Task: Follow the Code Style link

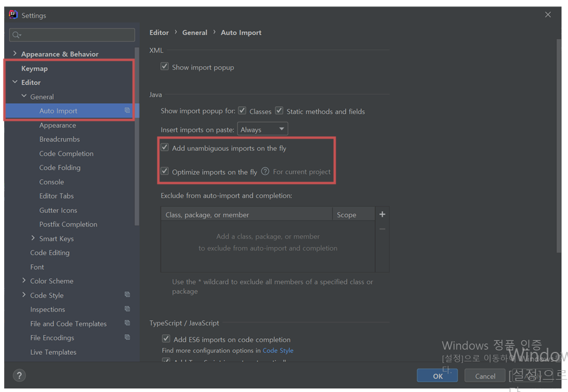Action: click(x=278, y=350)
